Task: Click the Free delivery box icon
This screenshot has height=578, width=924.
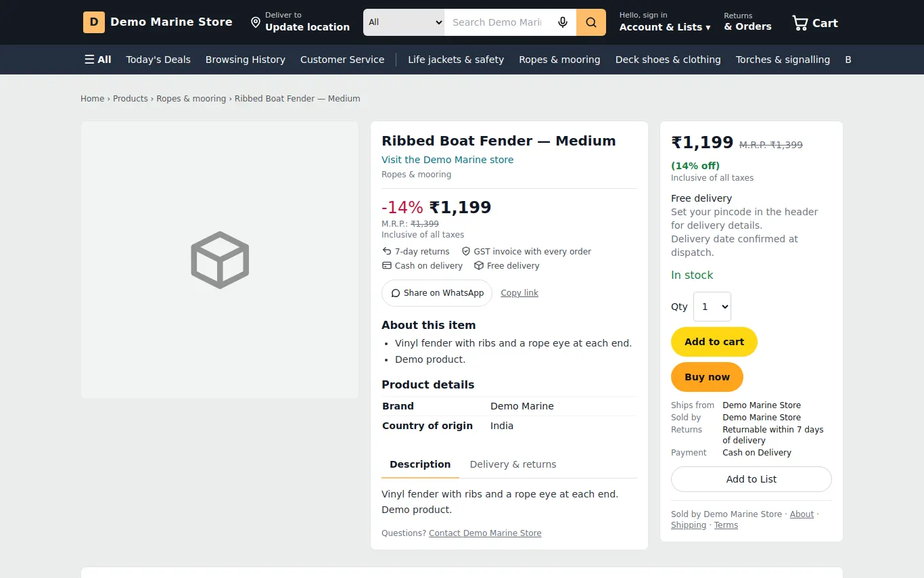Action: 479,265
